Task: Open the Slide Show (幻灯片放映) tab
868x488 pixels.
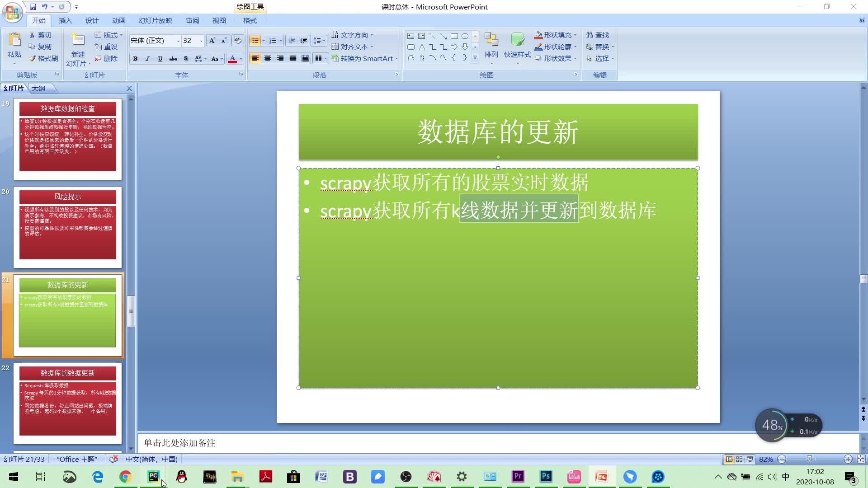Action: click(x=155, y=20)
